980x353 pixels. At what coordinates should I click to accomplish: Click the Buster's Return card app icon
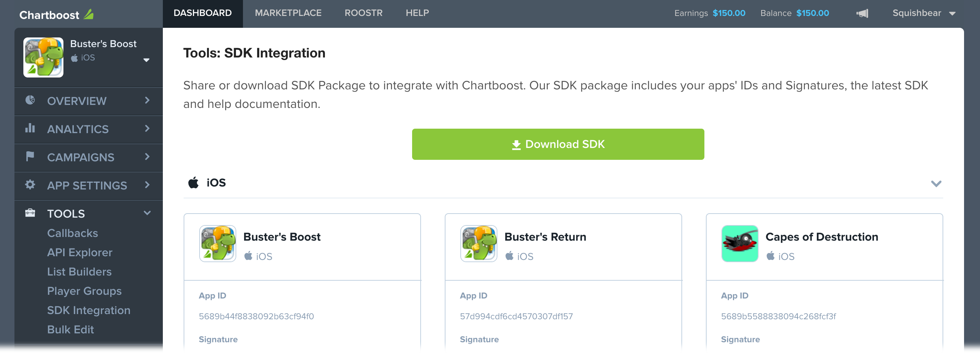[x=479, y=244]
